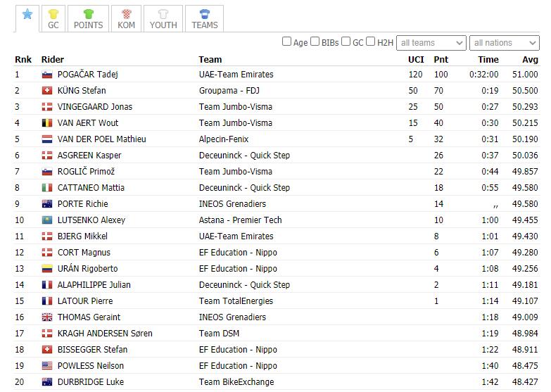
Task: Open VAN AERT Wout rider link
Action: [88, 123]
